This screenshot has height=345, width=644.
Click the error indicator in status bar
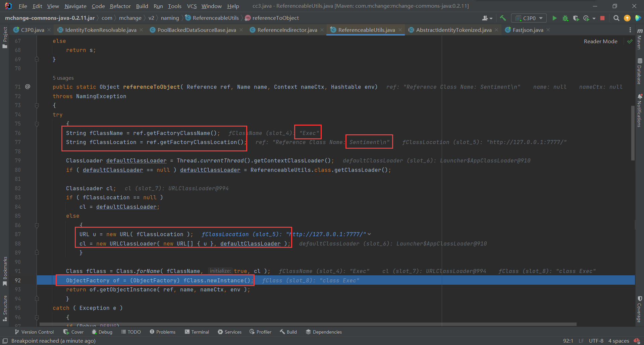[x=637, y=341]
